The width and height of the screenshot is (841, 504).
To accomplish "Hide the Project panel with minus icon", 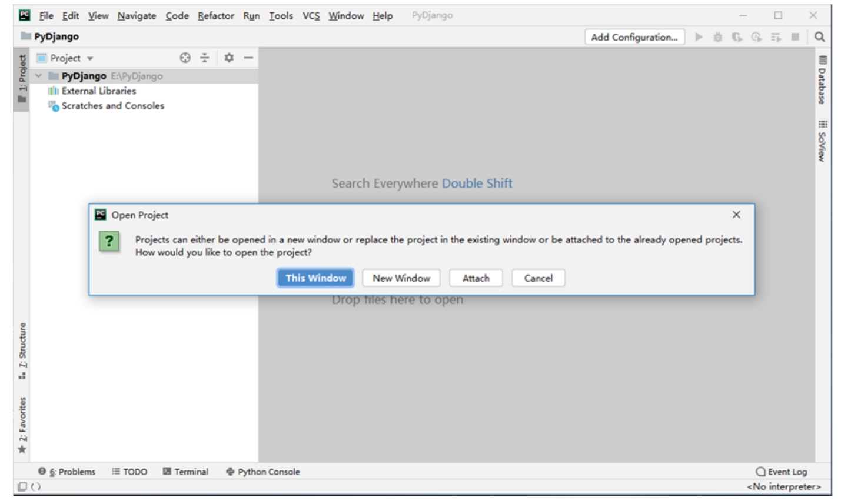I will 248,58.
